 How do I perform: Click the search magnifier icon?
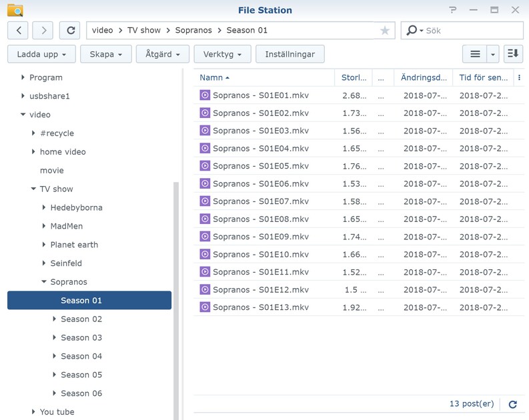click(412, 31)
